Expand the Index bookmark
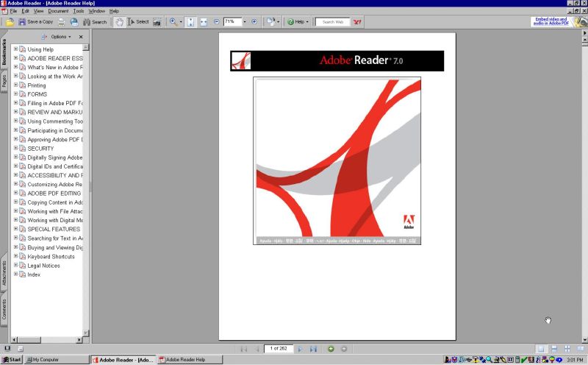 (x=15, y=274)
